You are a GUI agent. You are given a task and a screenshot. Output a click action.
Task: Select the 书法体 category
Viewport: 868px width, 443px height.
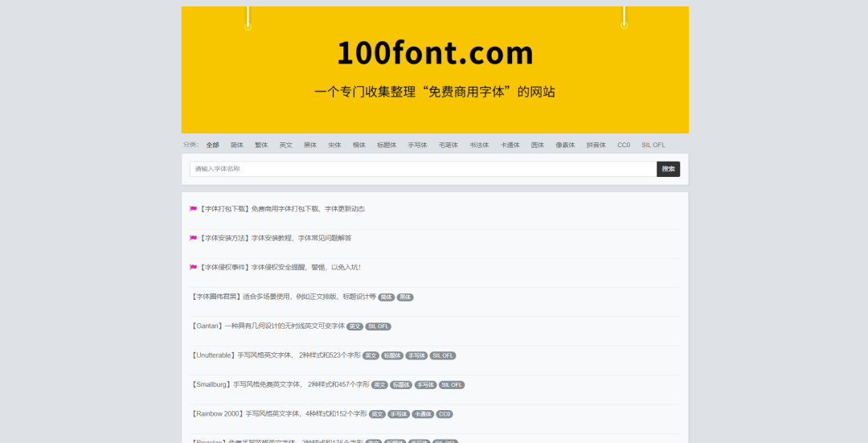tap(479, 146)
